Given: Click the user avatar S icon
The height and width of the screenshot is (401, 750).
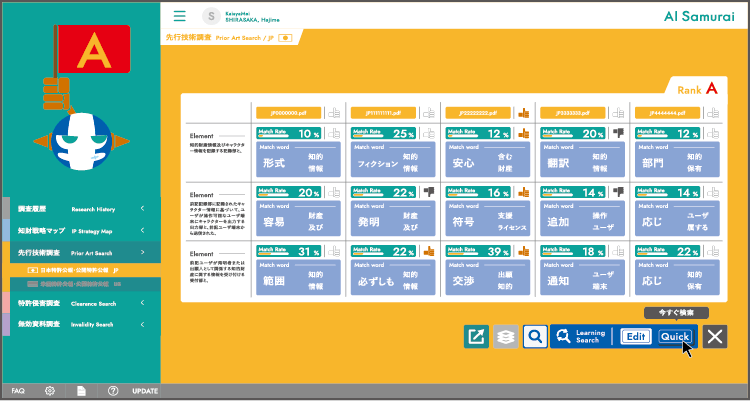Looking at the screenshot, I should pyautogui.click(x=211, y=15).
